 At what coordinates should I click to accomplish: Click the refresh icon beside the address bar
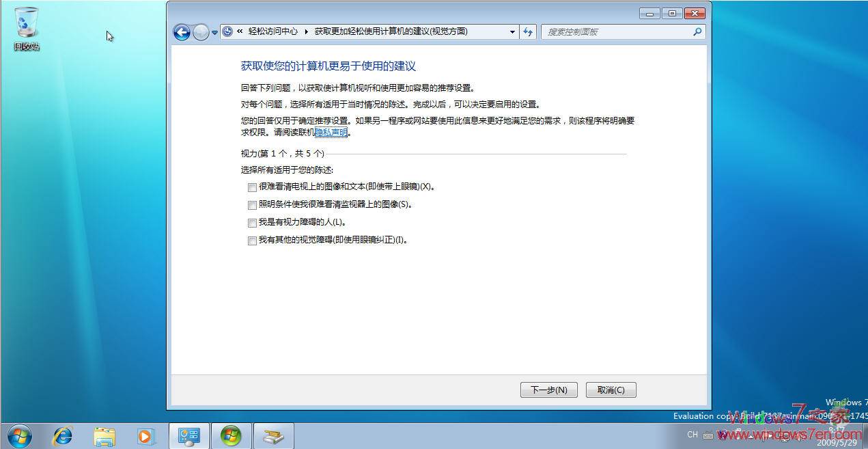pos(527,31)
